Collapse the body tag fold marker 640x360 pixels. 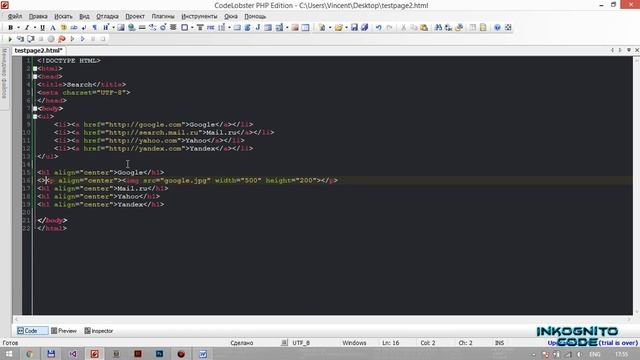click(x=35, y=109)
